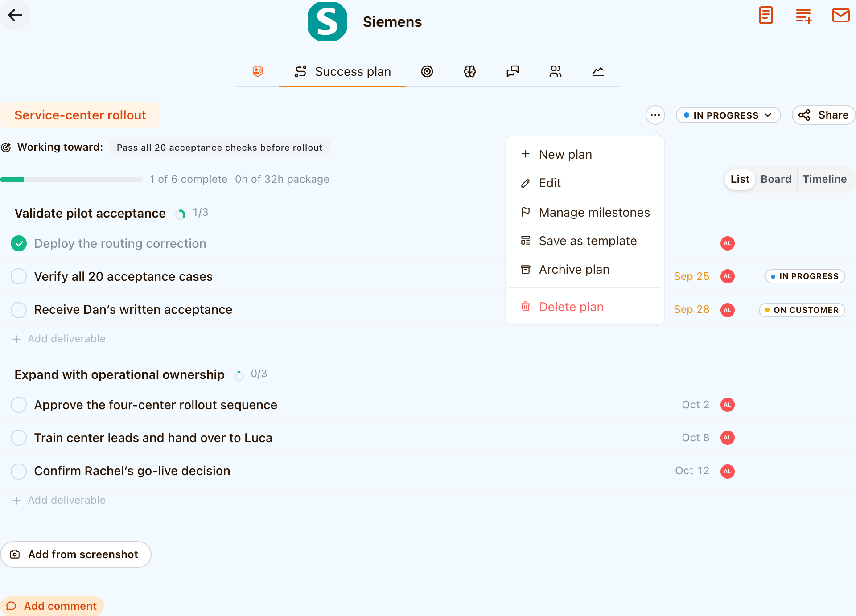Choose New plan from the menu

point(585,154)
